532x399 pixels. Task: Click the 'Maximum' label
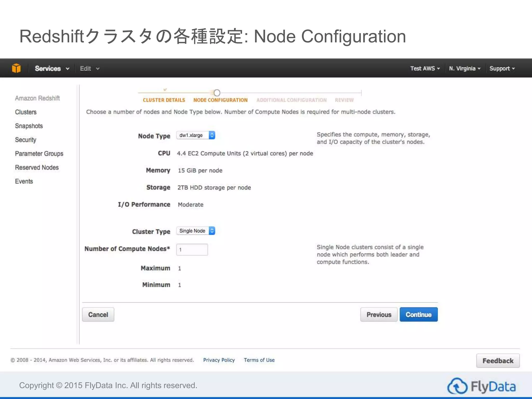[155, 268]
